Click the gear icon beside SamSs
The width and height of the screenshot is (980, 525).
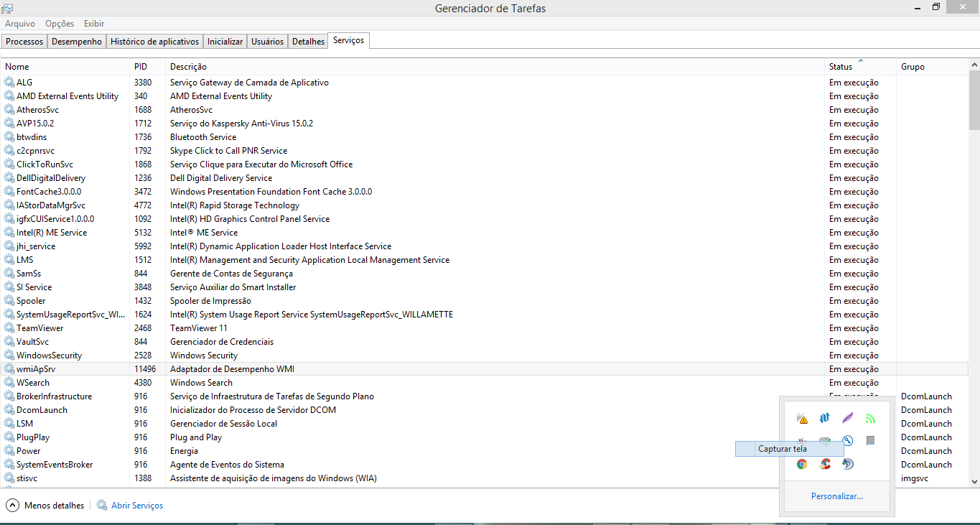click(x=9, y=274)
